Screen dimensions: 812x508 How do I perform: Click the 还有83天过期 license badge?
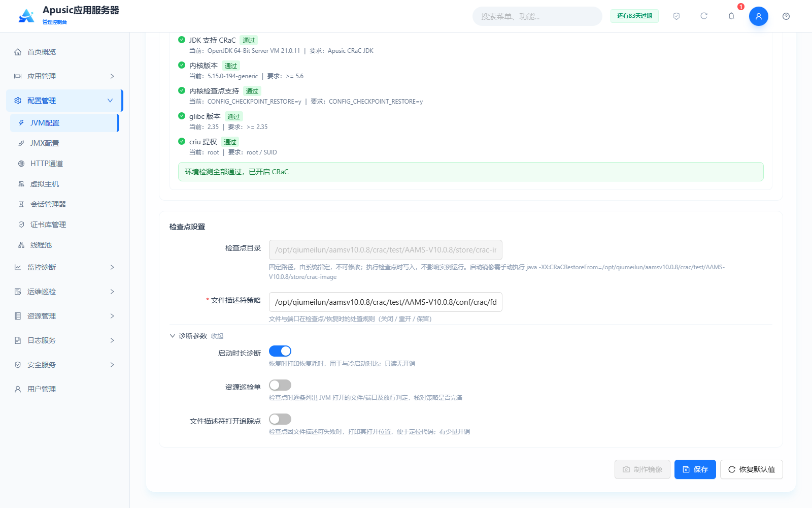pos(634,16)
